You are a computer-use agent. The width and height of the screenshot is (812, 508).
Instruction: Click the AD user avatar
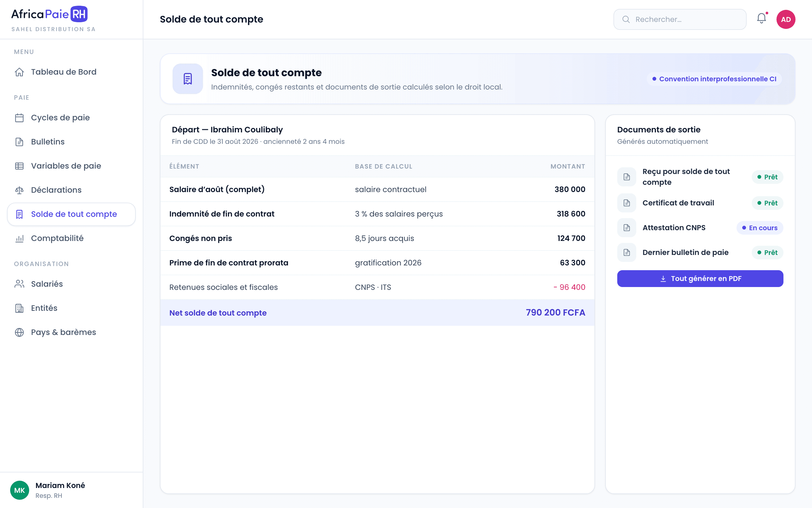[786, 19]
